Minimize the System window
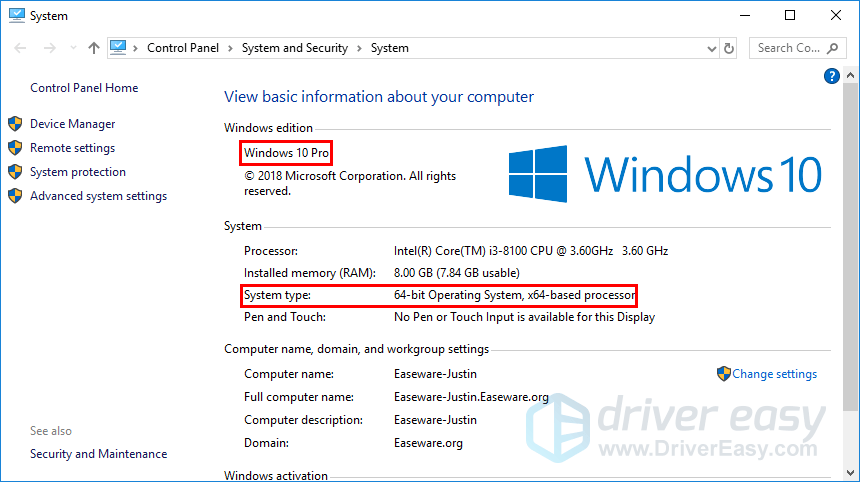860x482 pixels. (x=745, y=15)
